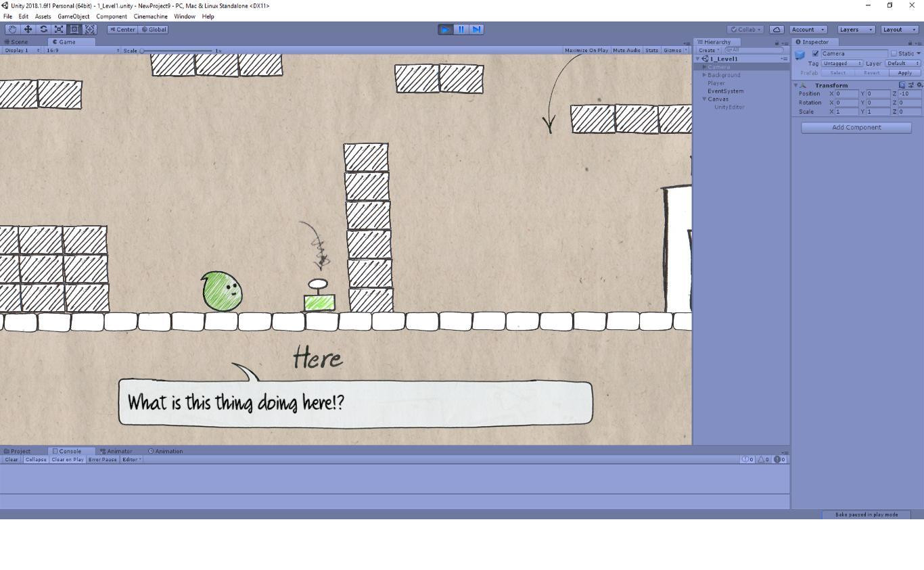Image resolution: width=924 pixels, height=570 pixels.
Task: Select the Move tool in the toolbar
Action: coord(28,29)
